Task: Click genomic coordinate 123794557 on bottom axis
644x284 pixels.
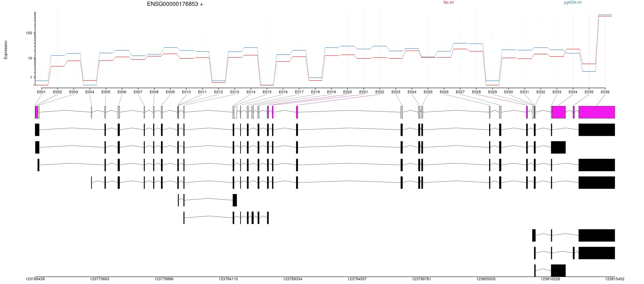Action: 357,279
